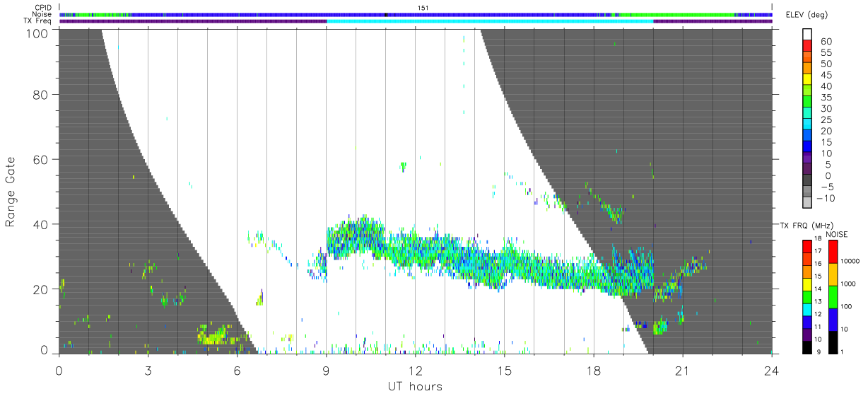
Task: Click the CPID value '151'
Action: [x=423, y=8]
